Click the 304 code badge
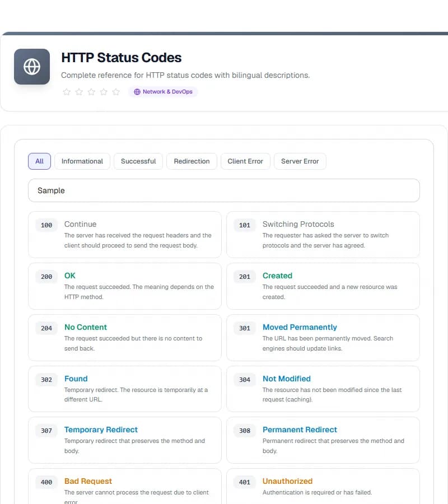Screen dimensions: 448x504 click(245, 379)
